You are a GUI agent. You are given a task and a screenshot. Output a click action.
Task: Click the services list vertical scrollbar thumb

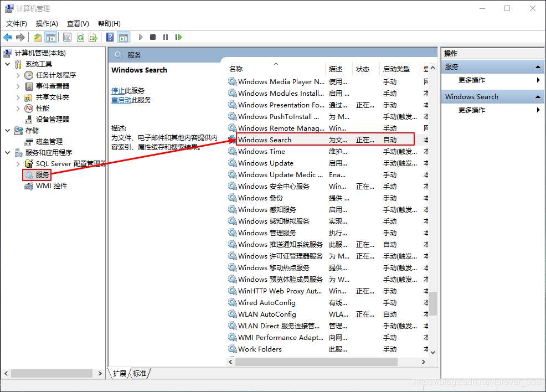(x=432, y=303)
